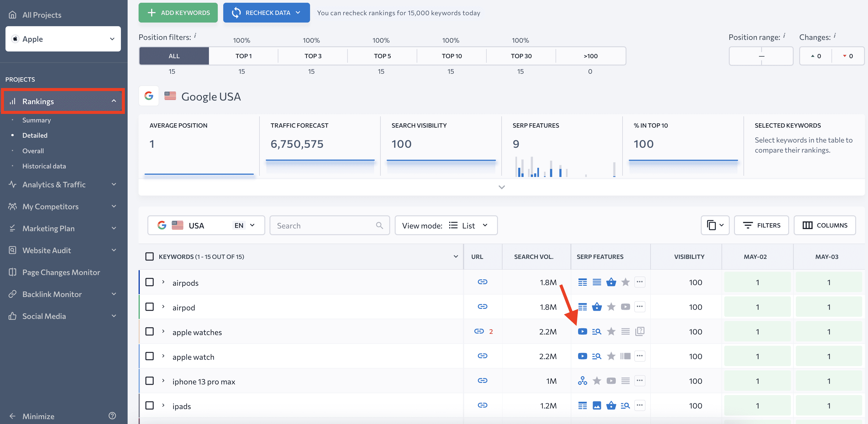Screen dimensions: 868x424
Task: Open the Overall rankings submenu item
Action: pyautogui.click(x=33, y=151)
